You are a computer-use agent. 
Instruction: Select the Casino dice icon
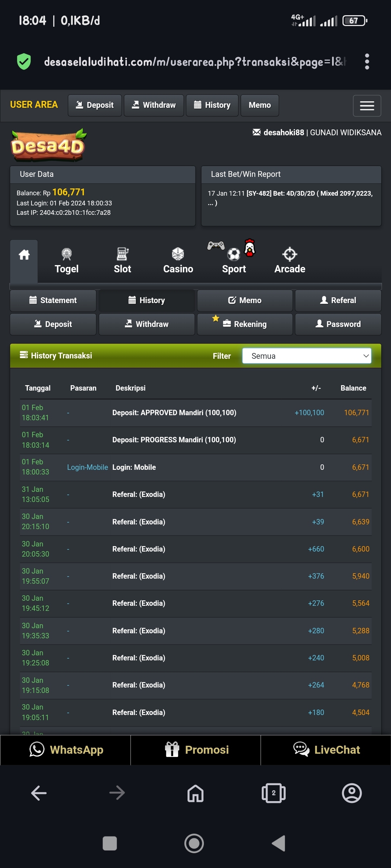tap(178, 255)
